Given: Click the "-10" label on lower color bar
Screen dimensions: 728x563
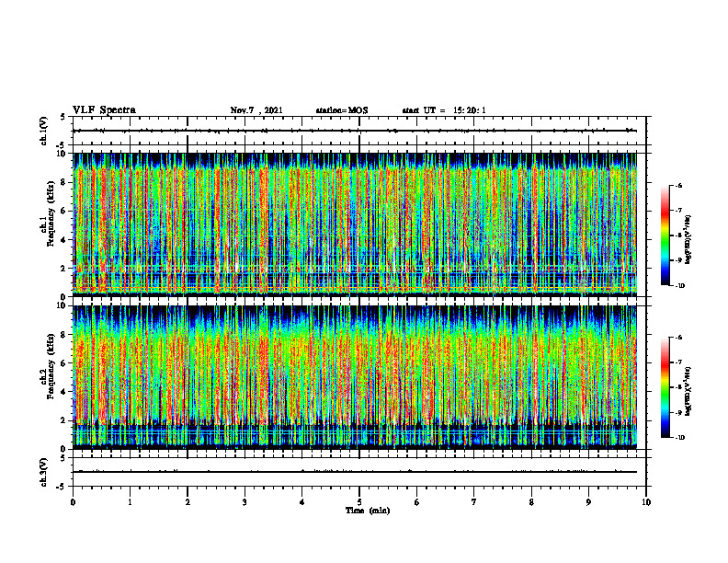Looking at the screenshot, I should coord(680,438).
